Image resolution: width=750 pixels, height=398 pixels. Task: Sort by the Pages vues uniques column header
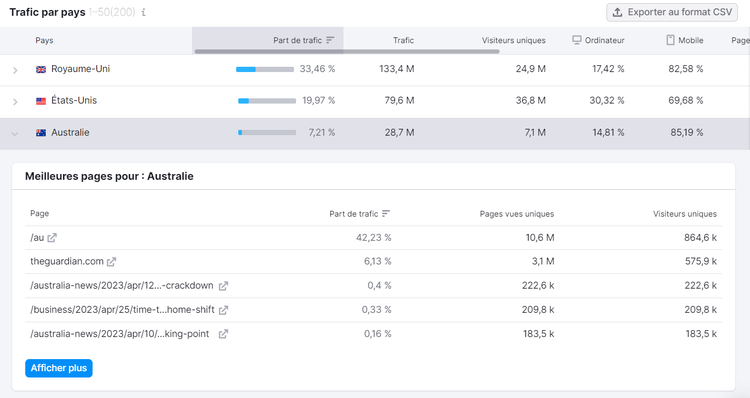click(x=517, y=214)
